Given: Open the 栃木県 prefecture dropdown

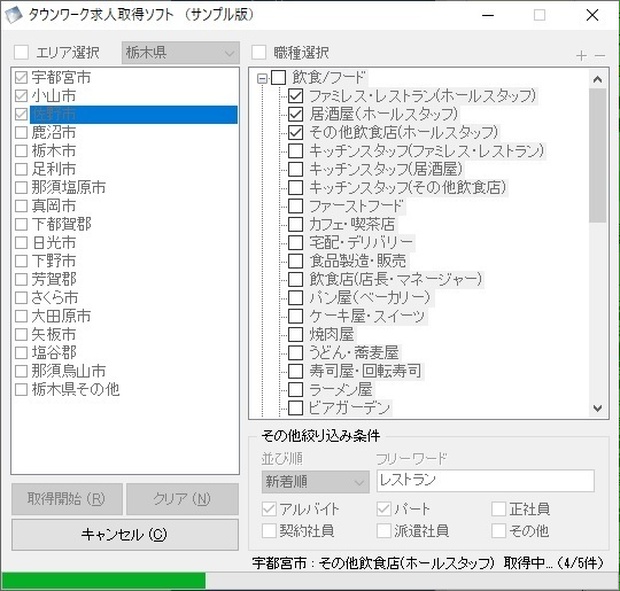Looking at the screenshot, I should [181, 53].
